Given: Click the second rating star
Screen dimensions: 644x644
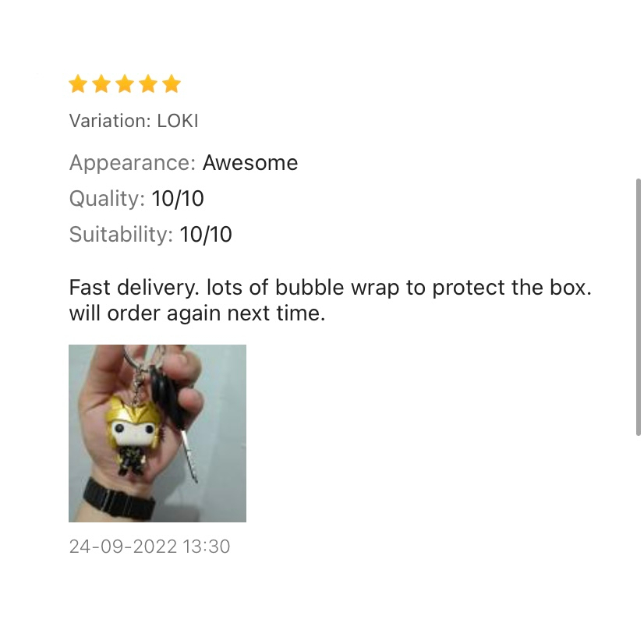Looking at the screenshot, I should coord(101,83).
